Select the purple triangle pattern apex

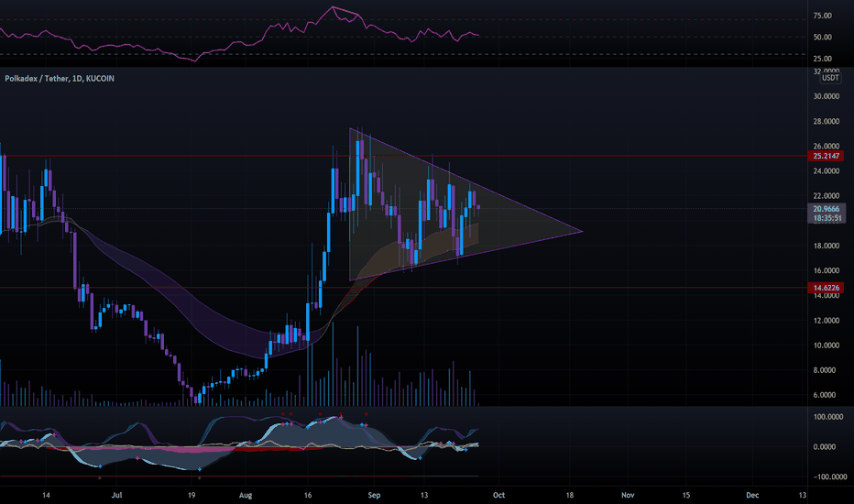pyautogui.click(x=582, y=232)
